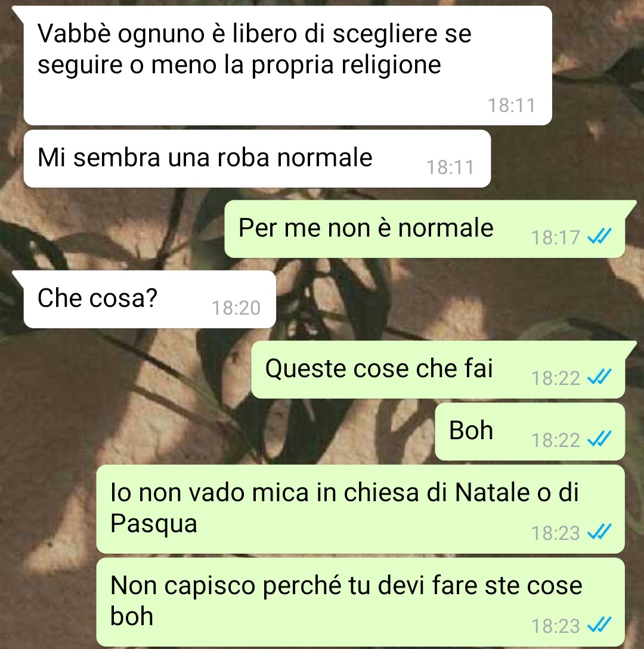Tap the 'Che cosa?' received message
This screenshot has width=644, height=649.
[150, 299]
